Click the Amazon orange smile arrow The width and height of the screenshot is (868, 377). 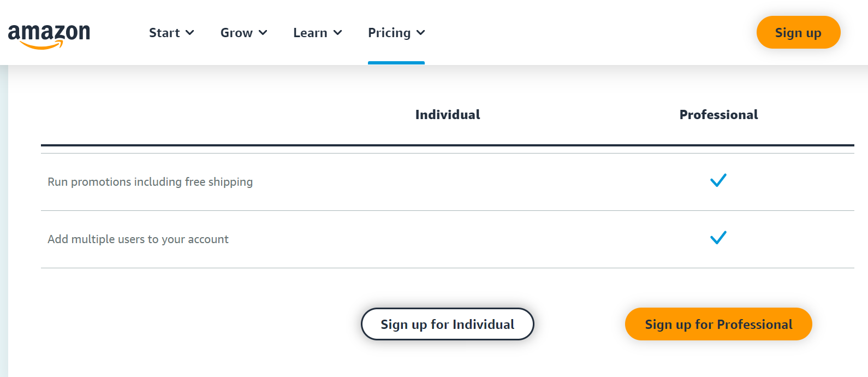point(42,46)
